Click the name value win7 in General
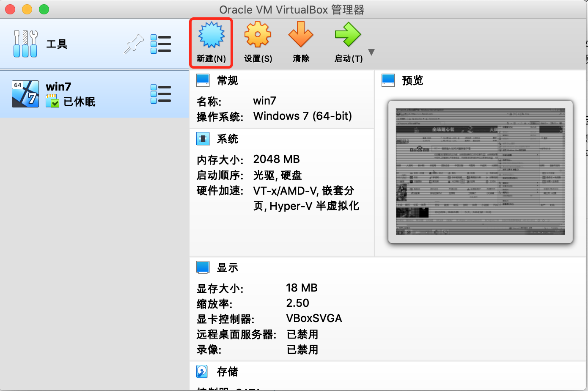 [x=265, y=101]
